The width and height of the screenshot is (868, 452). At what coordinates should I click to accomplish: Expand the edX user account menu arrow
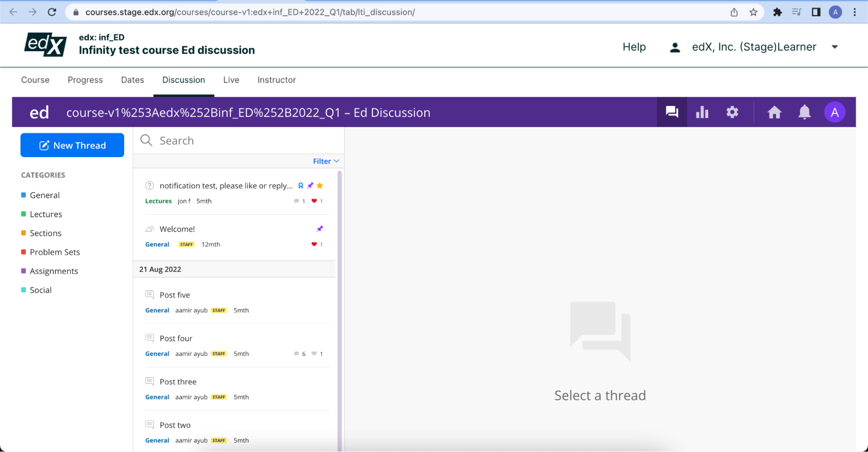(835, 47)
